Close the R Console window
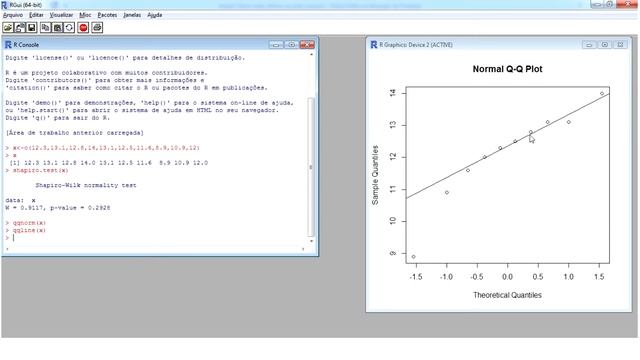640x360 pixels. [307, 44]
